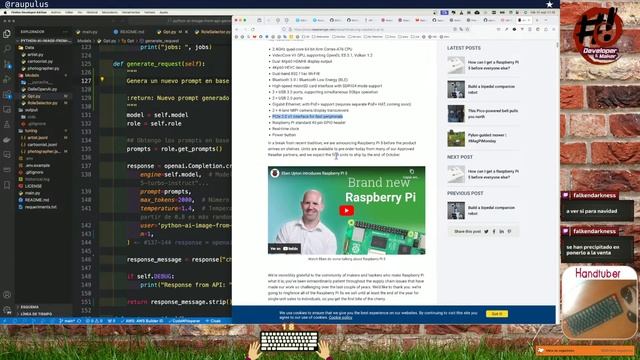Click the Got it cookie banner button
Viewport: 640px width, 360px height.
(497, 314)
